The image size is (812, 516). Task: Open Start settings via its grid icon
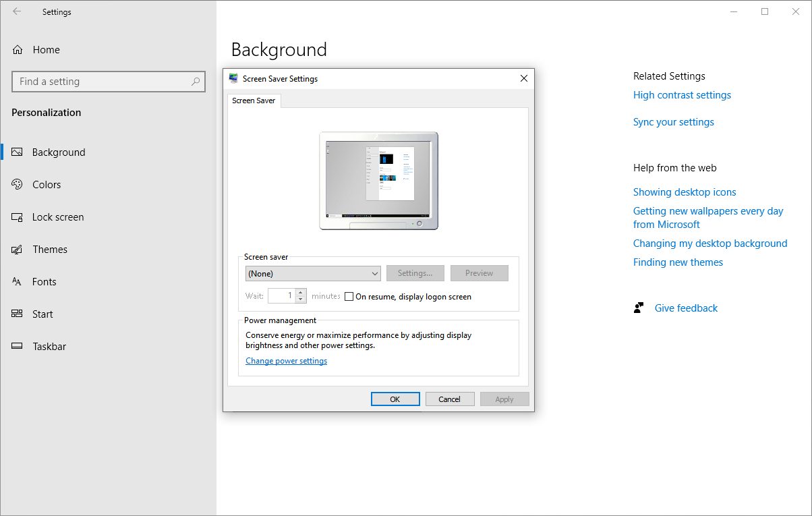(16, 314)
